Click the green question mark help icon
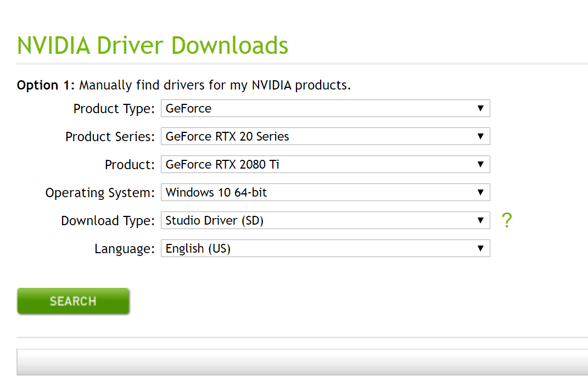Image resolution: width=588 pixels, height=379 pixels. 507,220
